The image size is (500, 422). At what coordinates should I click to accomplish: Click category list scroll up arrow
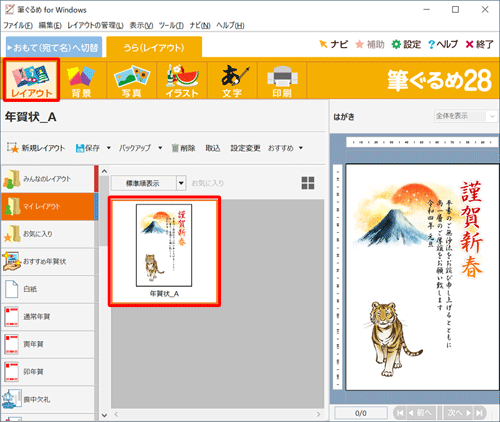click(104, 171)
